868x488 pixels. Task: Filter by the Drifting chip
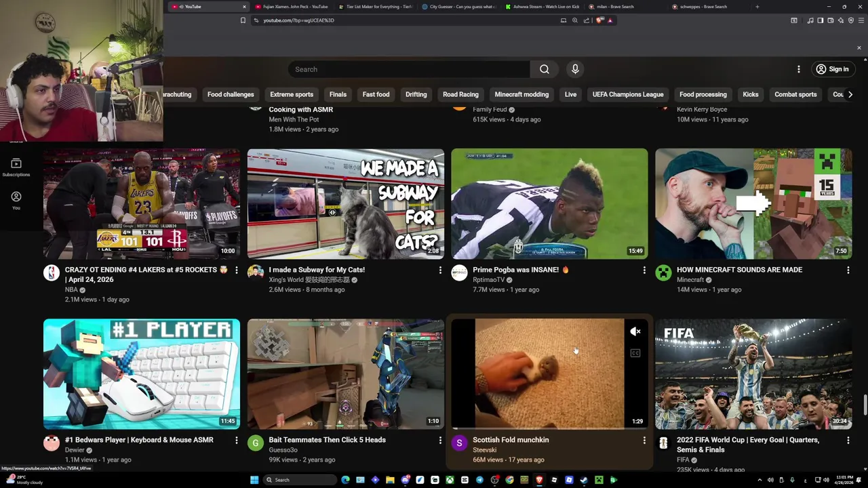[416, 94]
